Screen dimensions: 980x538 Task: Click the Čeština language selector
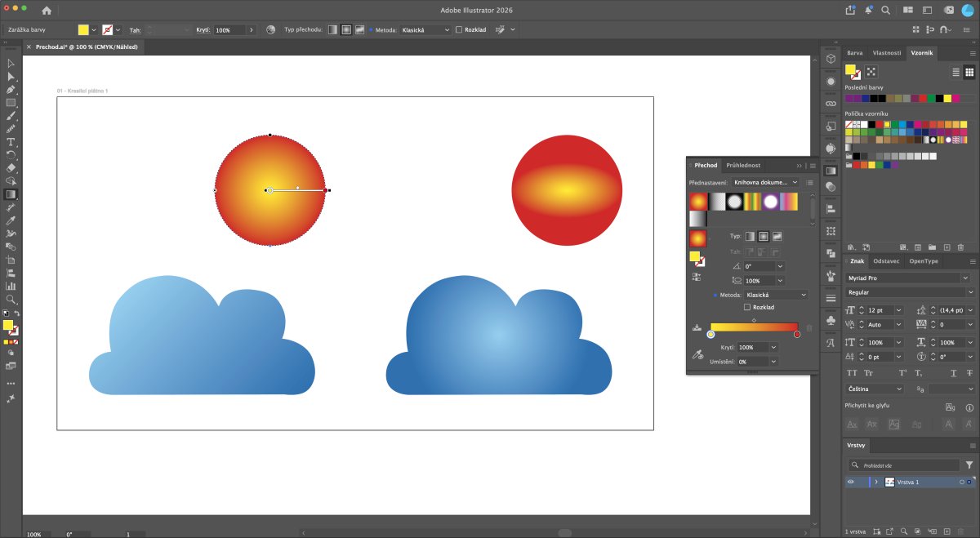(x=875, y=389)
